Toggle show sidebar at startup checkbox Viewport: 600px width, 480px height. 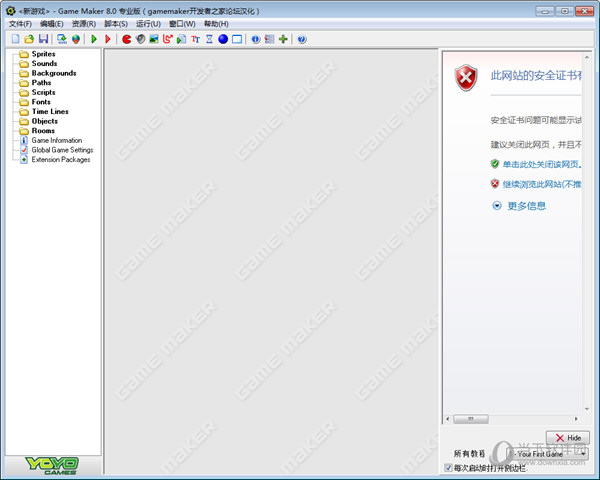[448, 468]
